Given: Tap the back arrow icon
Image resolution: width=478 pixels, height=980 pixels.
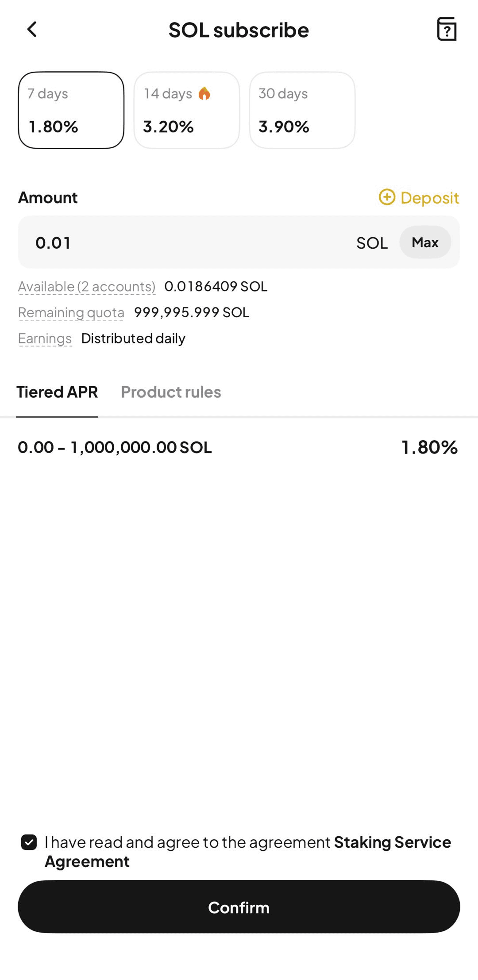Looking at the screenshot, I should 32,30.
